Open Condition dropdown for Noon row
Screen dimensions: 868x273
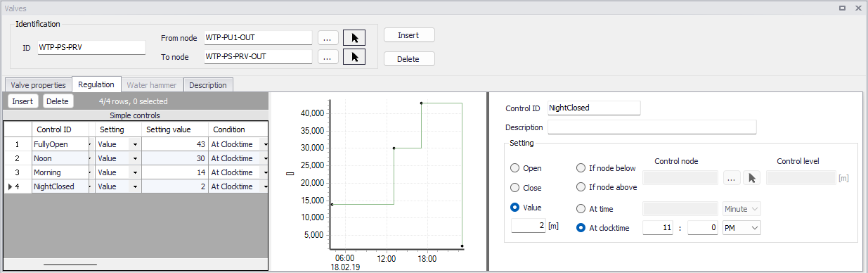click(265, 158)
